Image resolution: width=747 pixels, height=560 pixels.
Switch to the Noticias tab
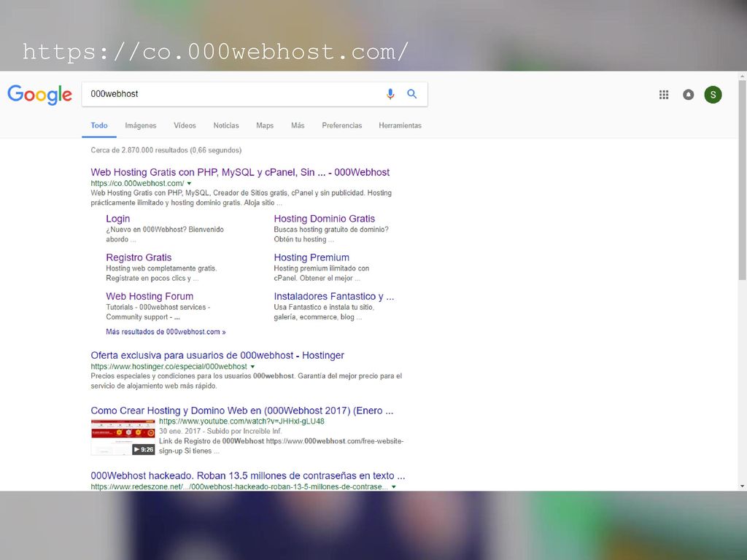[226, 125]
